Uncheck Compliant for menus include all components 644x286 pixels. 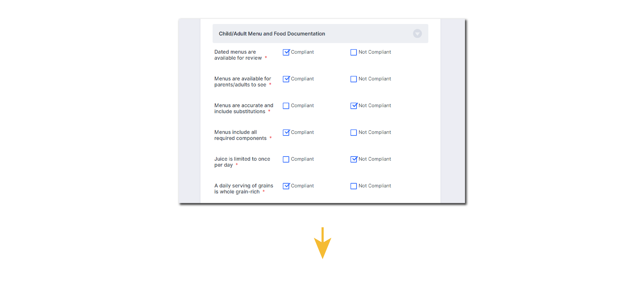tap(286, 133)
